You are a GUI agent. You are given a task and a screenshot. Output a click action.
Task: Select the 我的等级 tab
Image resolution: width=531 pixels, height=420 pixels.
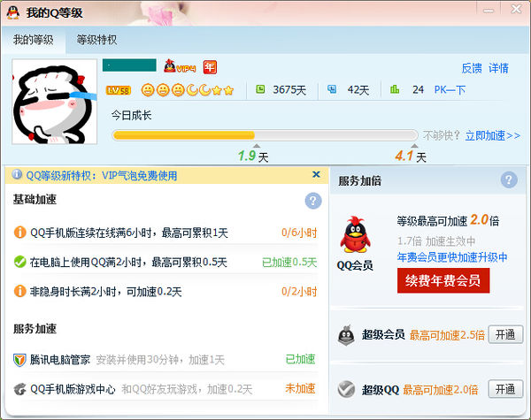34,41
